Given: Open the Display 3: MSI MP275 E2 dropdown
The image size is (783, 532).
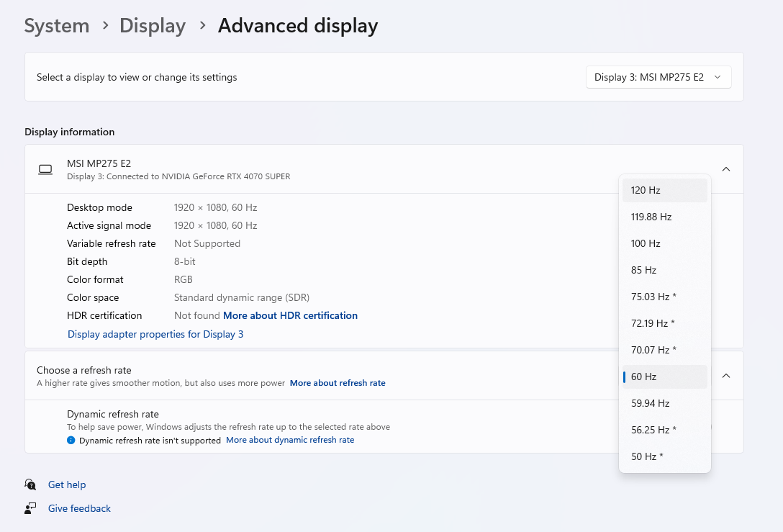Looking at the screenshot, I should coord(658,77).
